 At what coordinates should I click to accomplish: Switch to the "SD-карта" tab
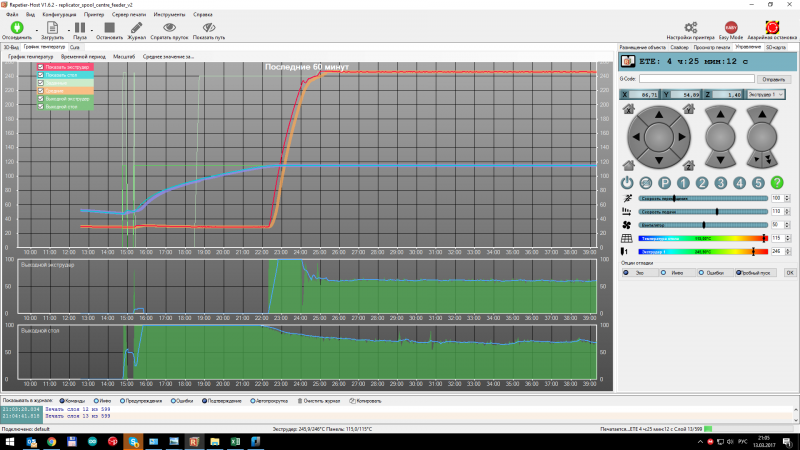pos(775,47)
